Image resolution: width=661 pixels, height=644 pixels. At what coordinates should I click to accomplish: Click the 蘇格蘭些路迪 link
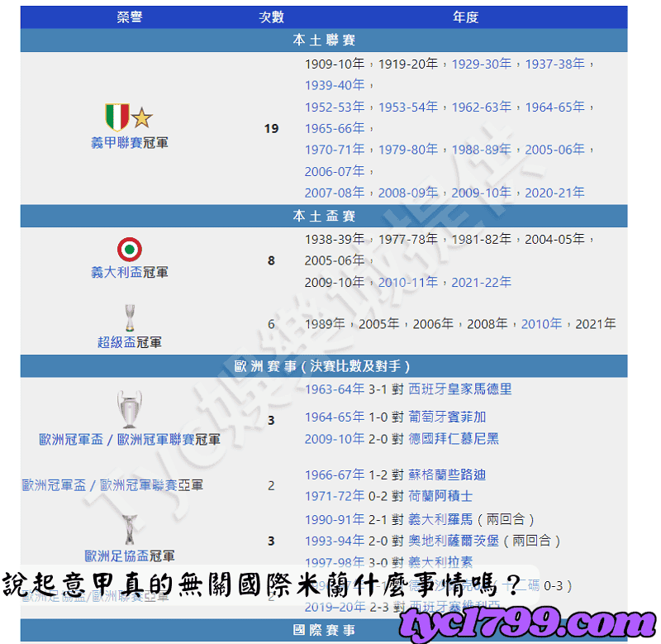(447, 475)
